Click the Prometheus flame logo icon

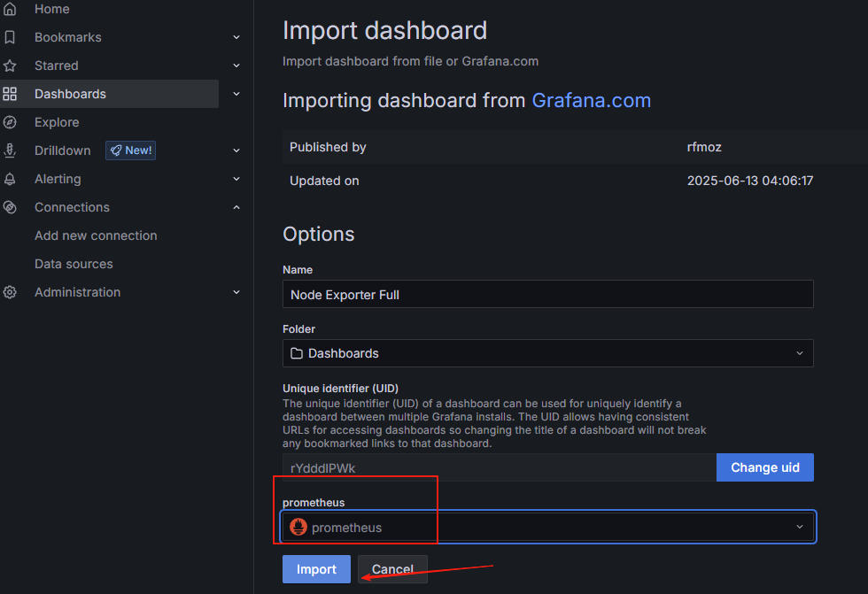click(x=298, y=527)
